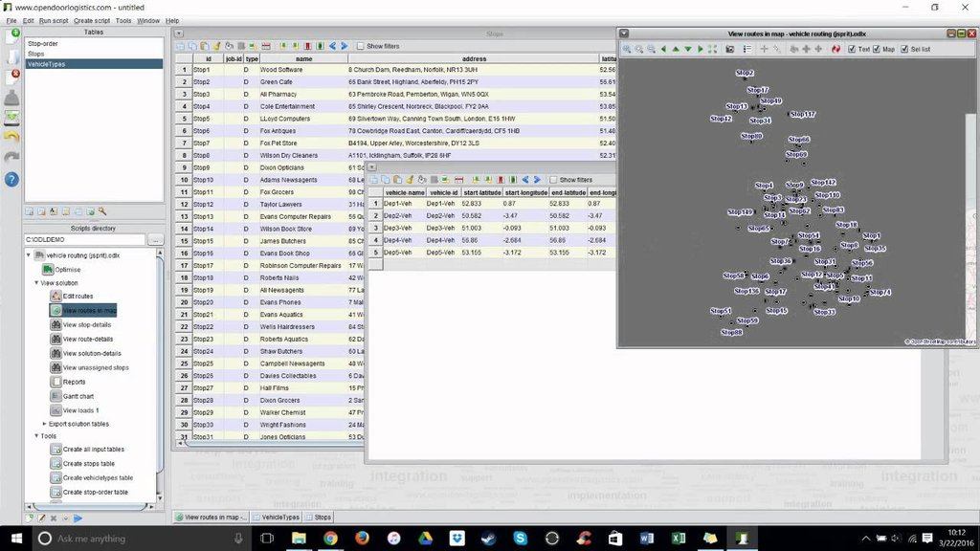Click the blue help question mark icon
This screenshot has width=980, height=551.
pos(11,179)
